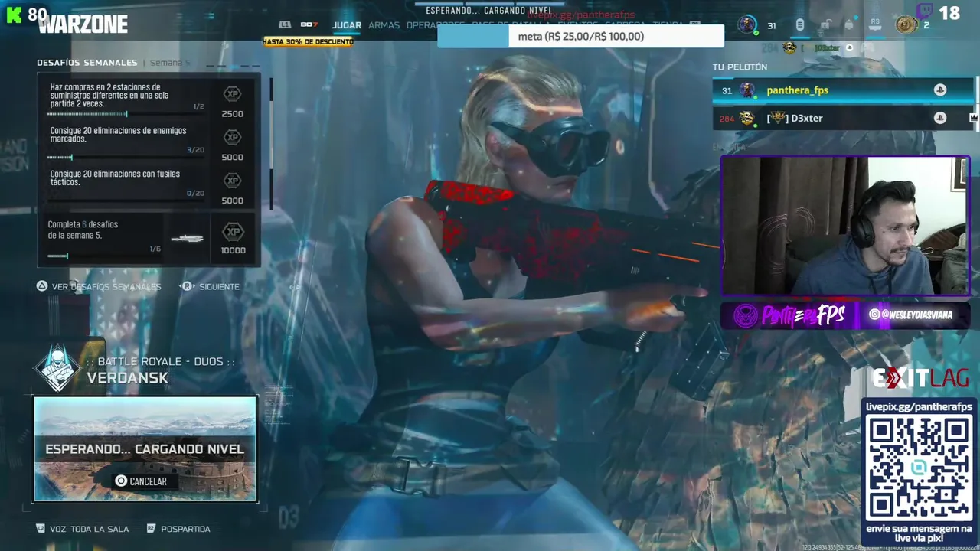Viewport: 980px width, 551px height.
Task: Click XP icon for the 2500 reward
Action: click(232, 94)
